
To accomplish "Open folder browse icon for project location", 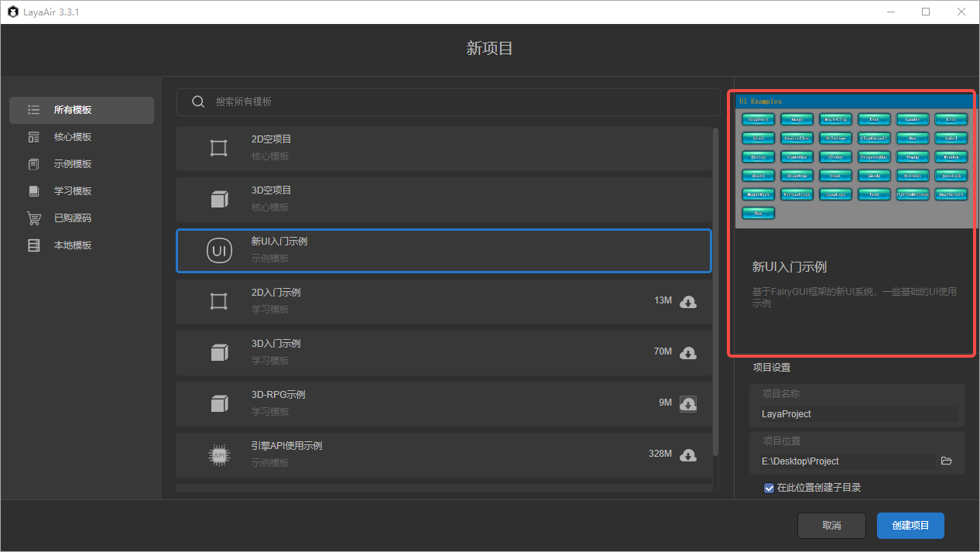I will 946,461.
